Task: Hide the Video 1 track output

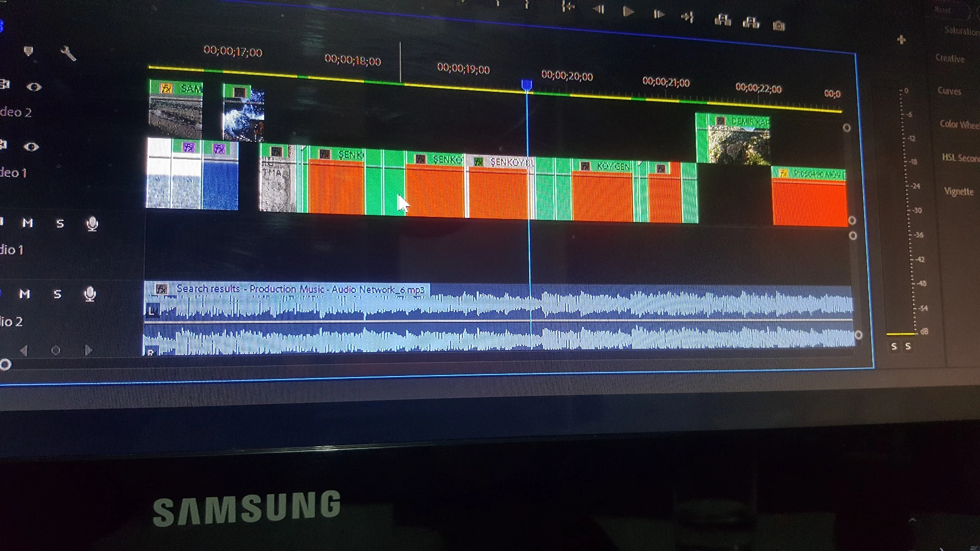Action: 31,147
